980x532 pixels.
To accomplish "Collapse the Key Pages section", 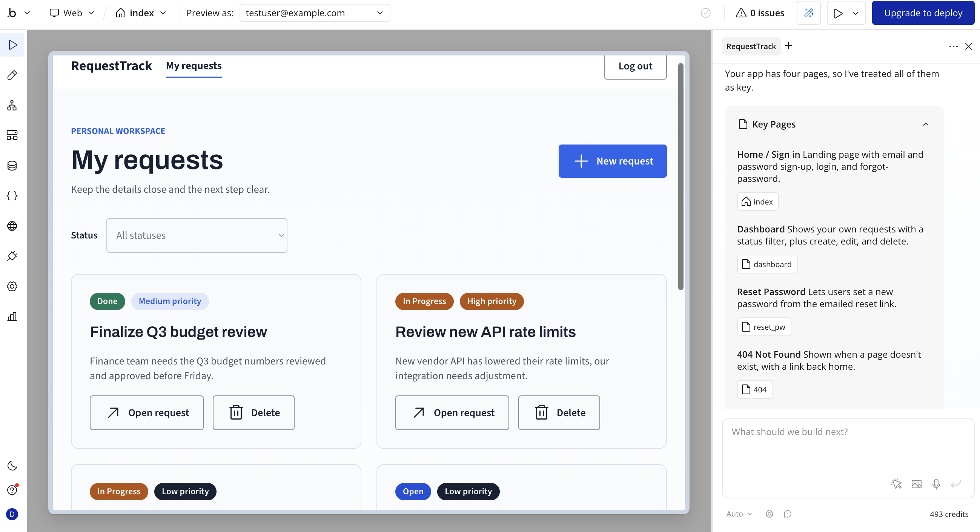I will pyautogui.click(x=925, y=125).
